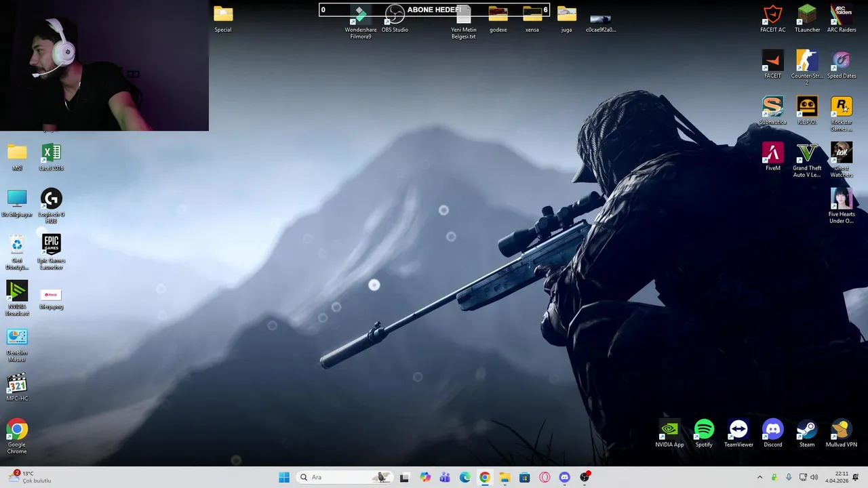The width and height of the screenshot is (868, 488).
Task: Switch to Chrome on the taskbar
Action: [x=485, y=477]
